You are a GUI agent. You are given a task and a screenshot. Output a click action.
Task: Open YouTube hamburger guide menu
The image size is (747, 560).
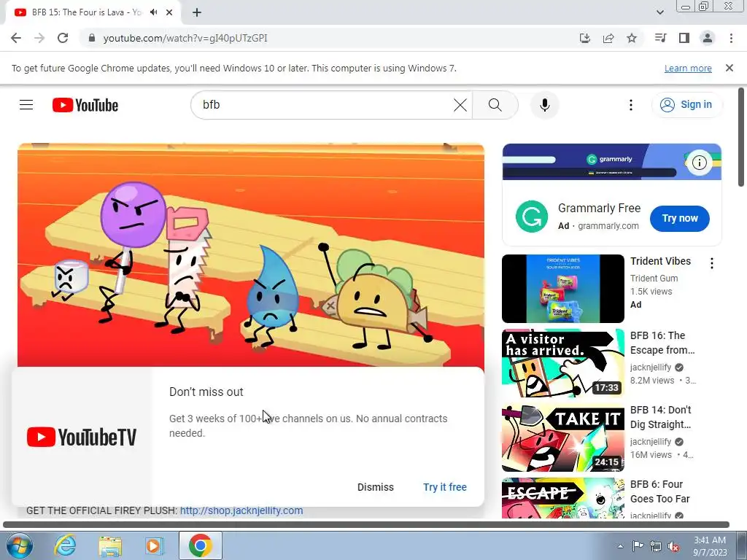(x=26, y=105)
